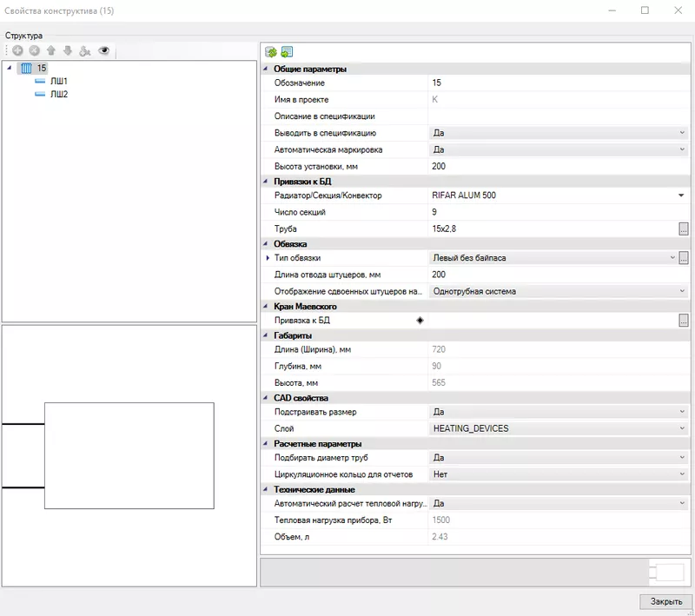Click the Закрыть button
The image size is (695, 616).
click(x=664, y=599)
